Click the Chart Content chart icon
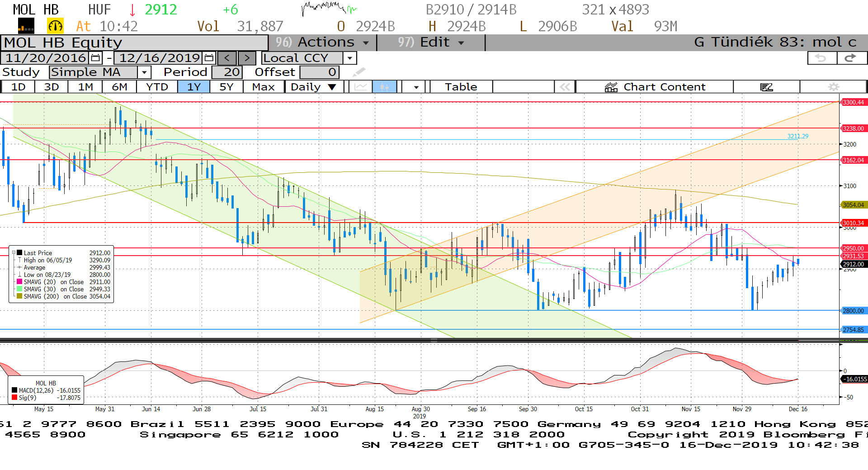The height and width of the screenshot is (470, 868). (x=611, y=87)
